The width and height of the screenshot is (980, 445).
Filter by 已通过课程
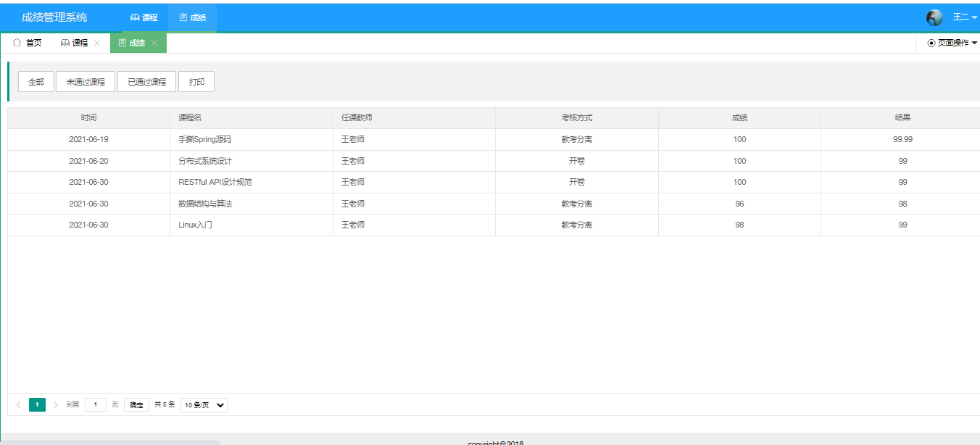147,82
